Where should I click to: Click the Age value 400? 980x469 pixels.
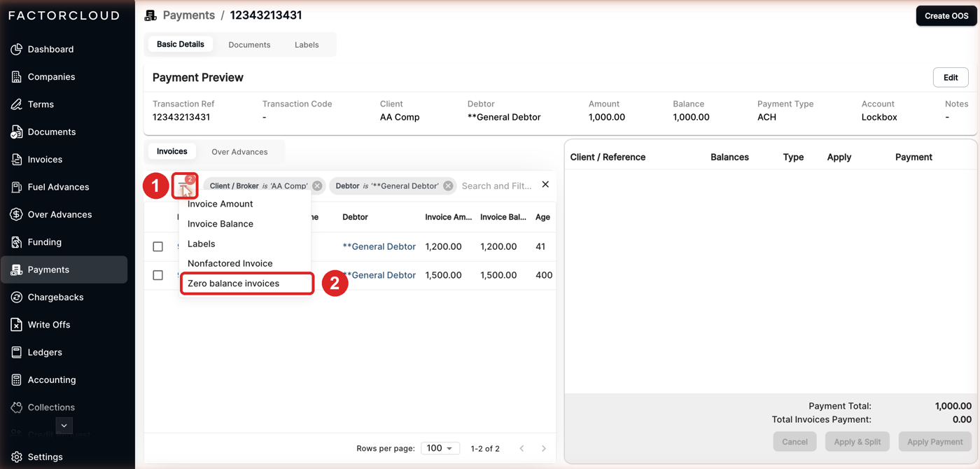click(x=544, y=275)
